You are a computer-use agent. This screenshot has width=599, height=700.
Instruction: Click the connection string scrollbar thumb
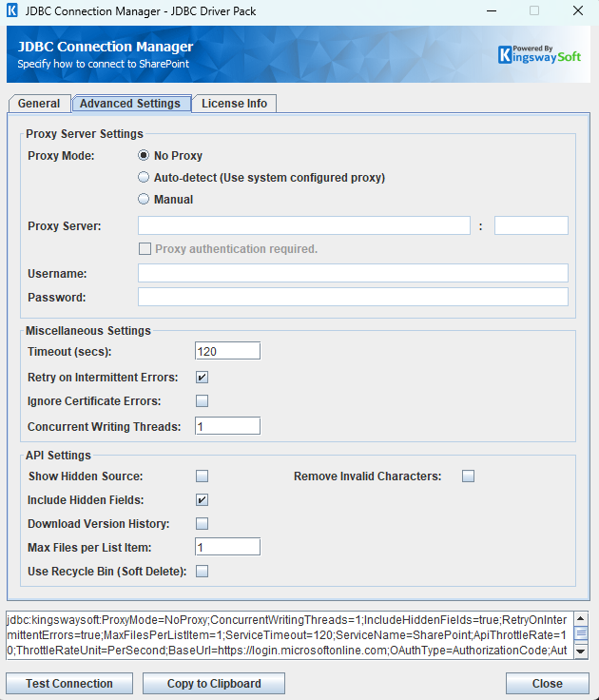(581, 633)
